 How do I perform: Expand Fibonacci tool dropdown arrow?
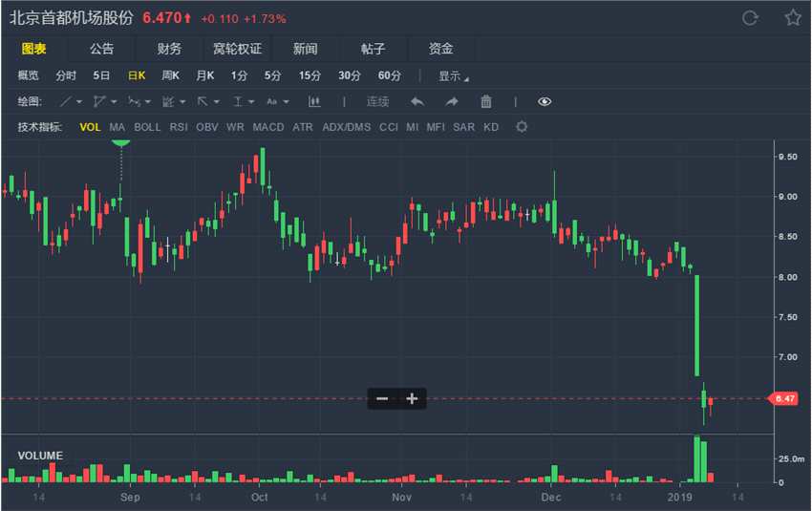click(x=182, y=102)
